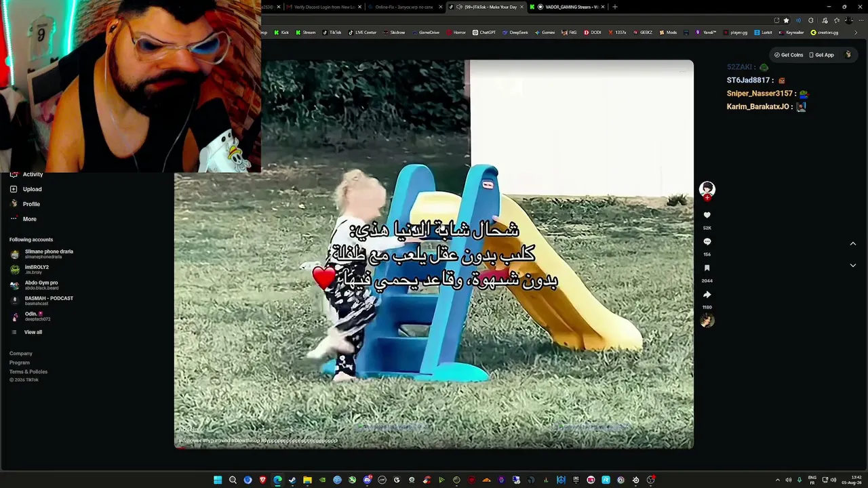This screenshot has height=488, width=868.
Task: Open the ChatGPT bookmark
Action: point(484,33)
